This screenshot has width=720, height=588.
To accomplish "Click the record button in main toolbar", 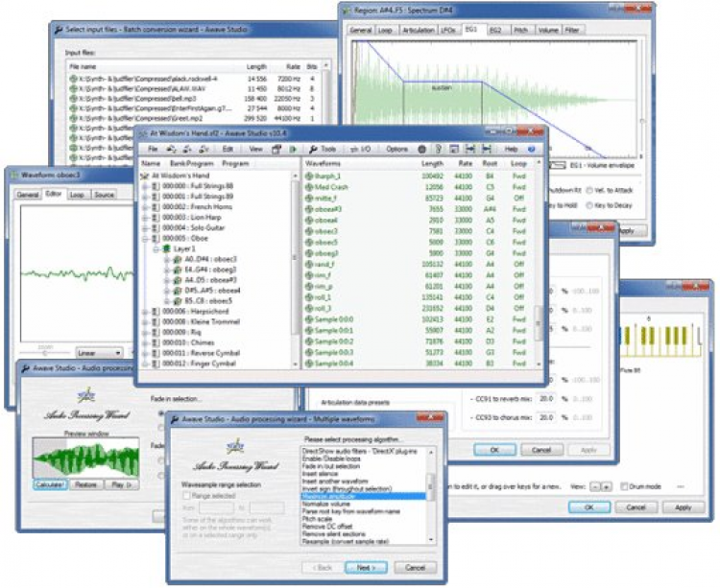I will tap(422, 149).
